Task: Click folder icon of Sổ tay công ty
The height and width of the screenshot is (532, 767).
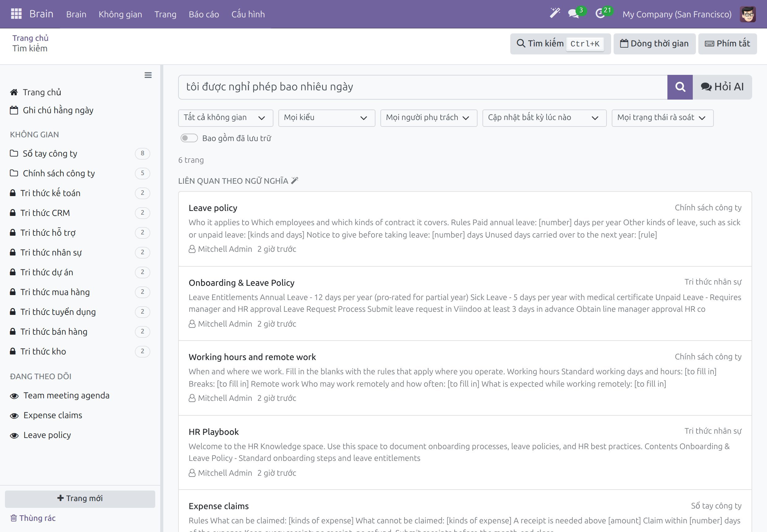Action: point(14,153)
